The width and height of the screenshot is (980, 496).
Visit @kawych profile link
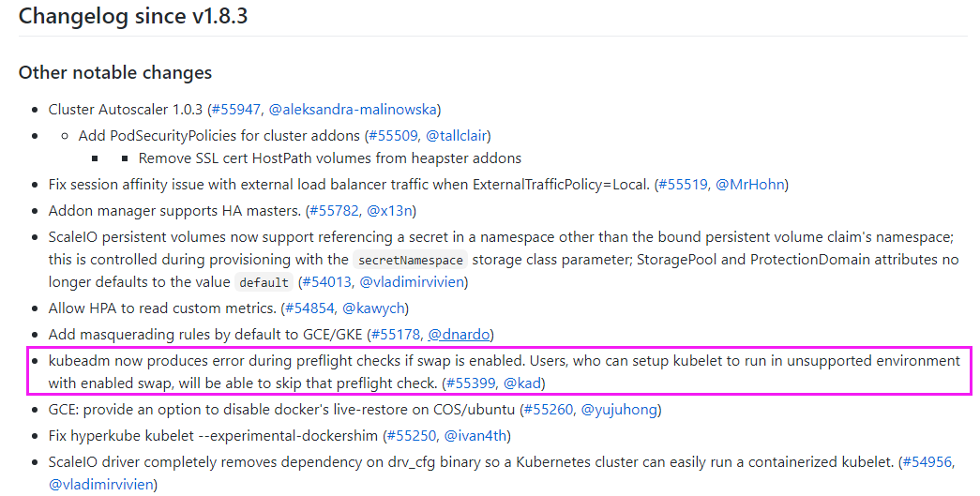[x=374, y=308]
